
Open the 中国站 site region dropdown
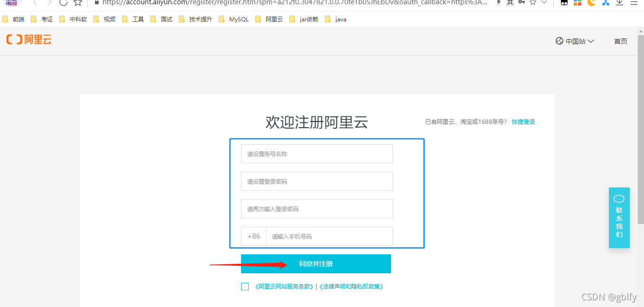pos(575,41)
